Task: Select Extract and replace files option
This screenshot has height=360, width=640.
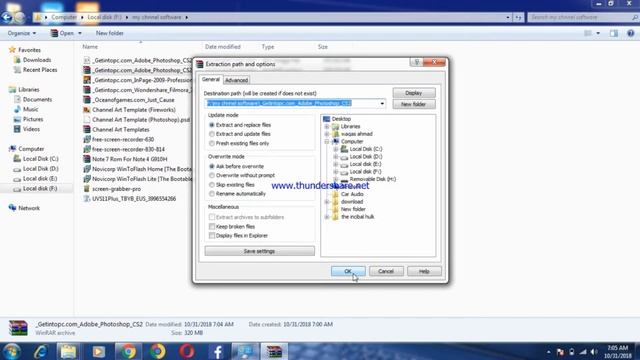Action: [x=239, y=125]
